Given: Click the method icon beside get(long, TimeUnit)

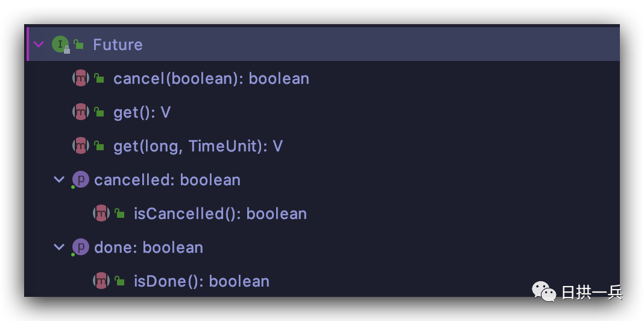Looking at the screenshot, I should coord(81,145).
